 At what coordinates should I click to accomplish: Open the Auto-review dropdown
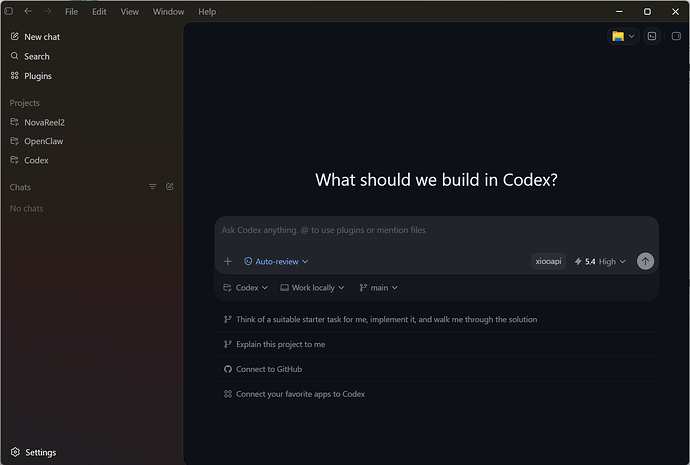pyautogui.click(x=276, y=261)
